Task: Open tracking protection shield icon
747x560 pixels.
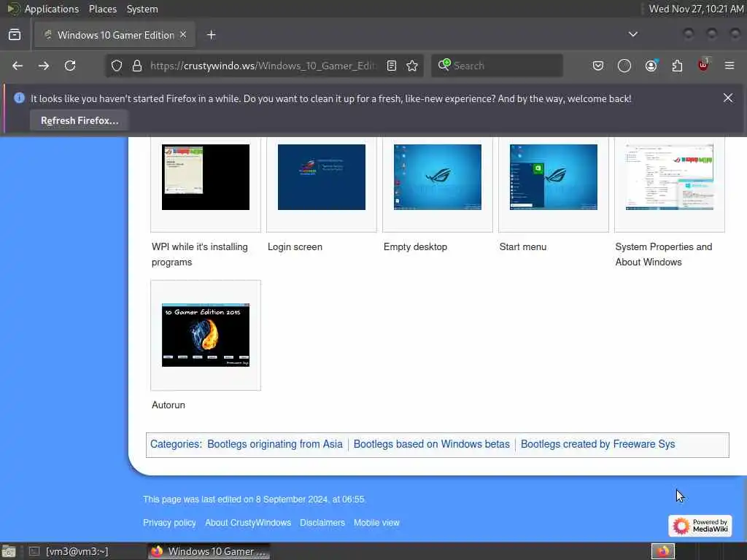Action: (117, 66)
